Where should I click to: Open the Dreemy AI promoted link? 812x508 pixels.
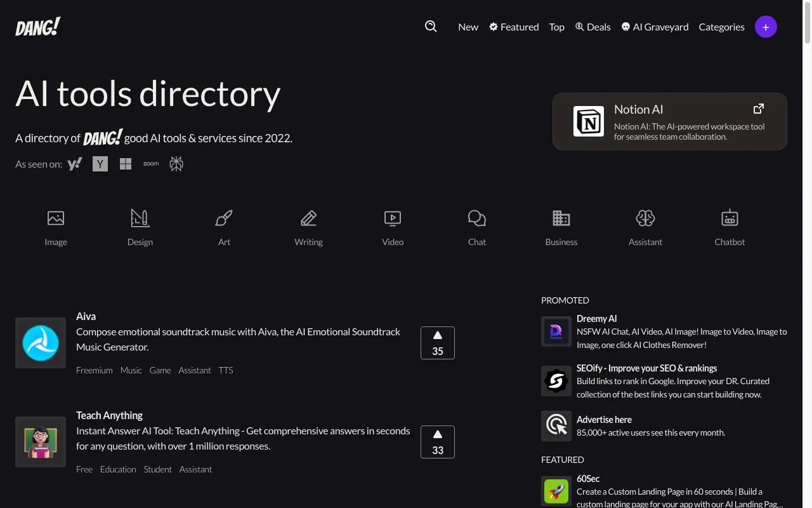pos(597,319)
